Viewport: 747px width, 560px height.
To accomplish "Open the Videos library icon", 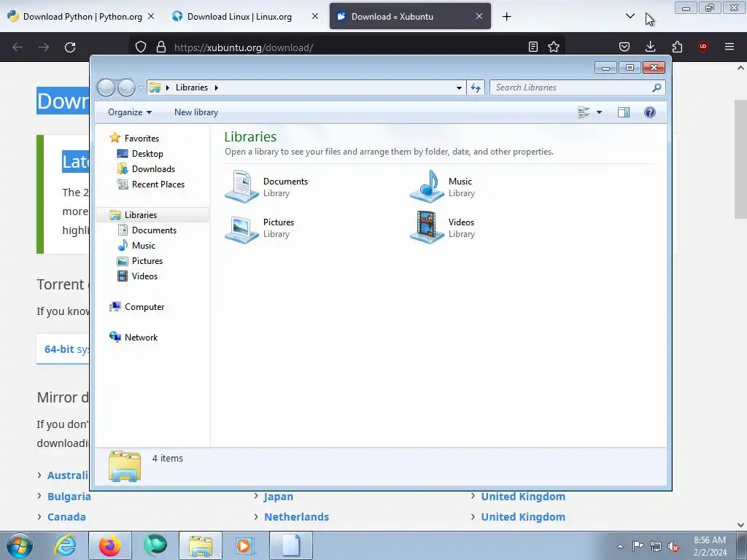I will (427, 227).
